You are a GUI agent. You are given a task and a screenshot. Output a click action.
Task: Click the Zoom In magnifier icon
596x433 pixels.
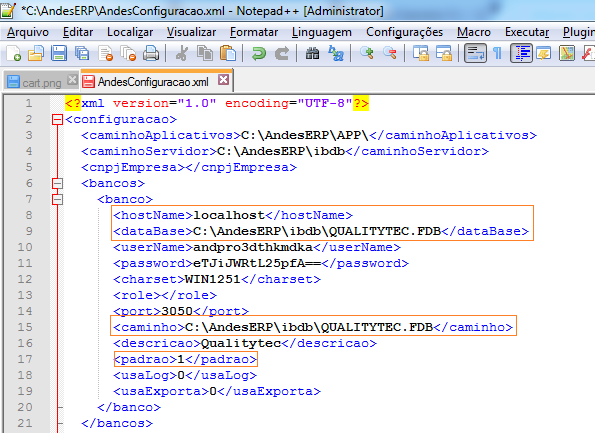(x=367, y=53)
